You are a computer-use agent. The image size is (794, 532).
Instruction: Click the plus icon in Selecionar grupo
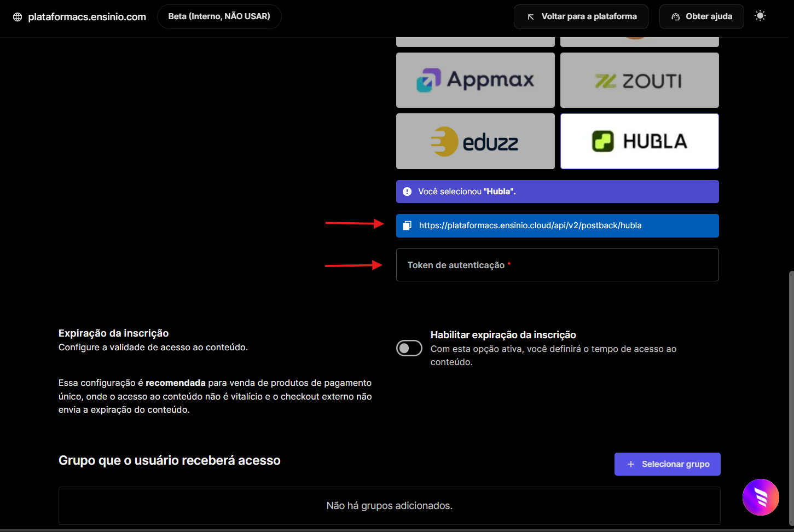[x=631, y=464]
